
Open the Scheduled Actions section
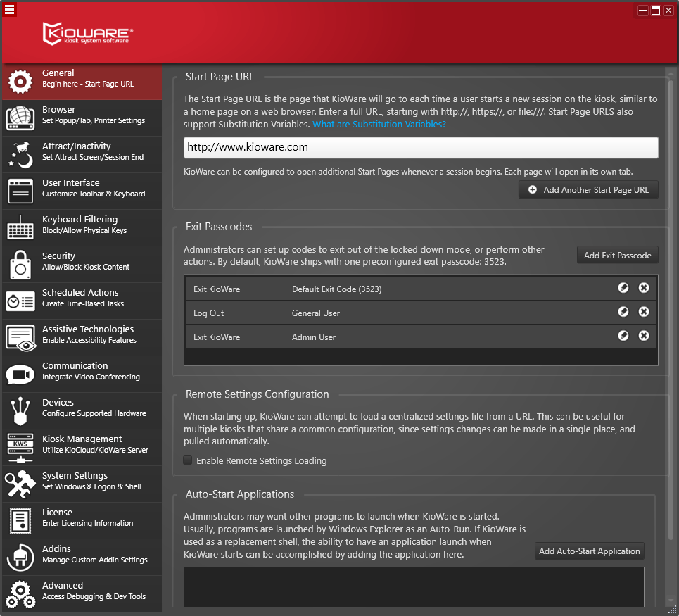click(x=82, y=301)
